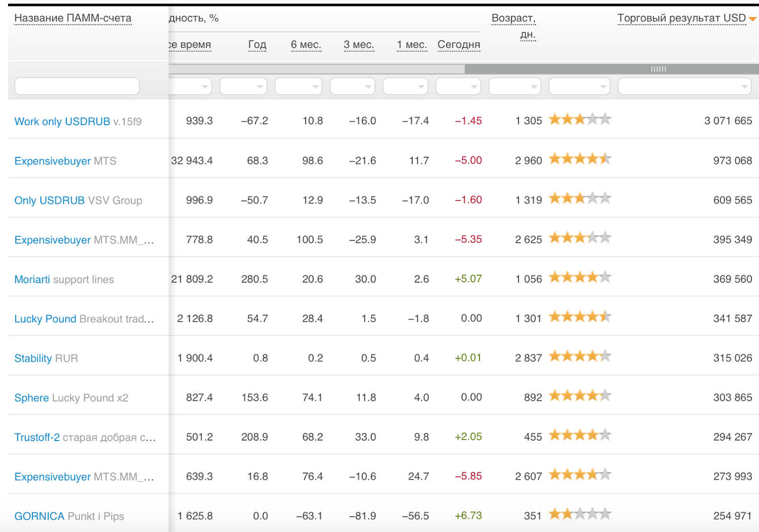This screenshot has height=532, width=759.
Task: Open the 3 мес. filter dropdown
Action: [x=352, y=87]
